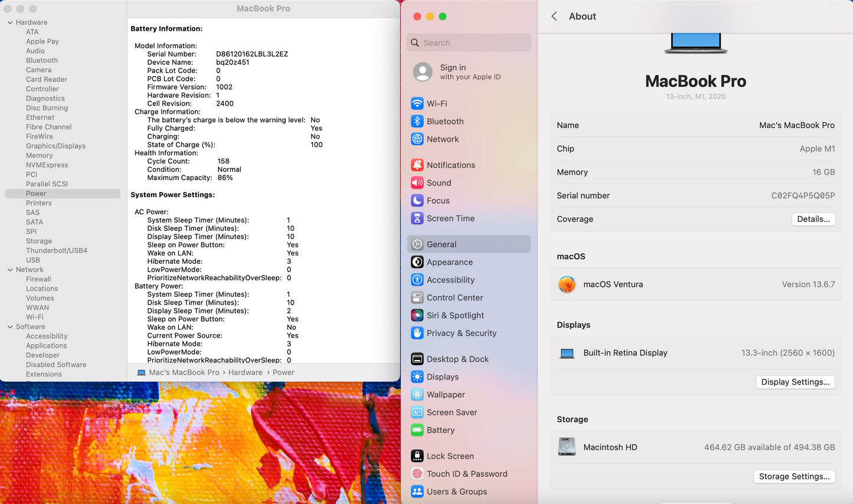This screenshot has height=504, width=853.
Task: Go back using the About back arrow
Action: [x=554, y=17]
